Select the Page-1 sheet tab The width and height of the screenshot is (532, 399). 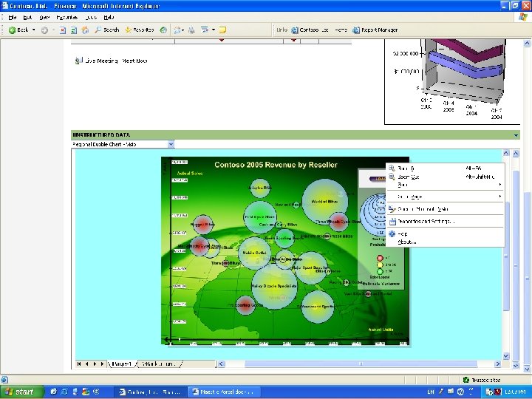click(122, 364)
